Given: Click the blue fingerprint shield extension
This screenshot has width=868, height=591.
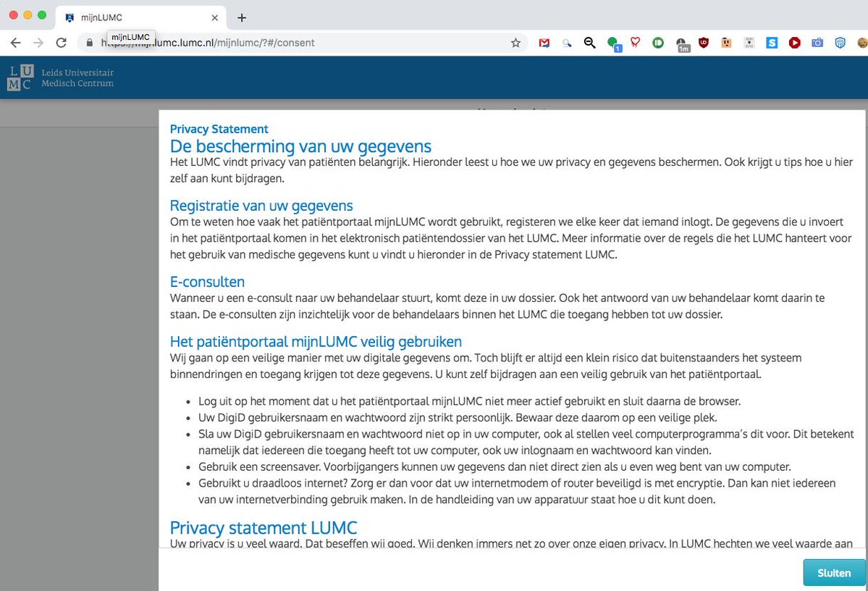Looking at the screenshot, I should [x=840, y=43].
